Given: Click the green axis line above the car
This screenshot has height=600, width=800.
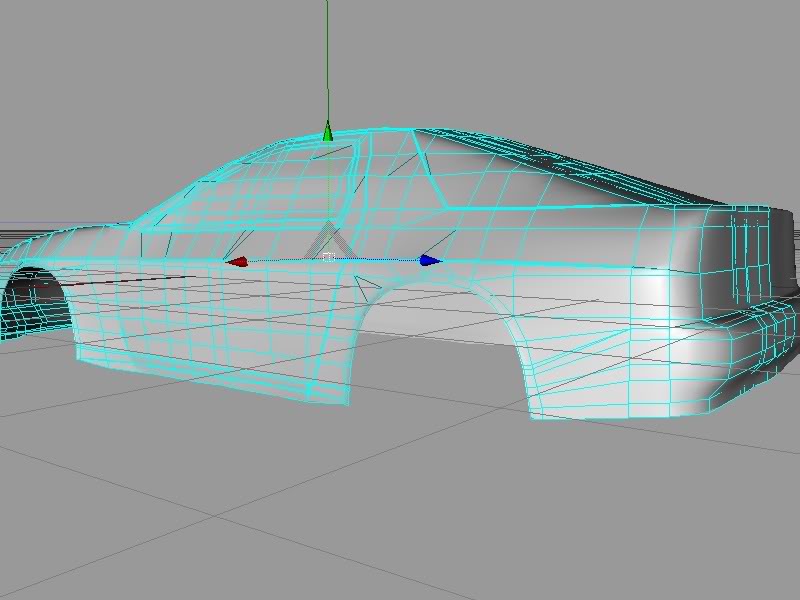Looking at the screenshot, I should [327, 60].
